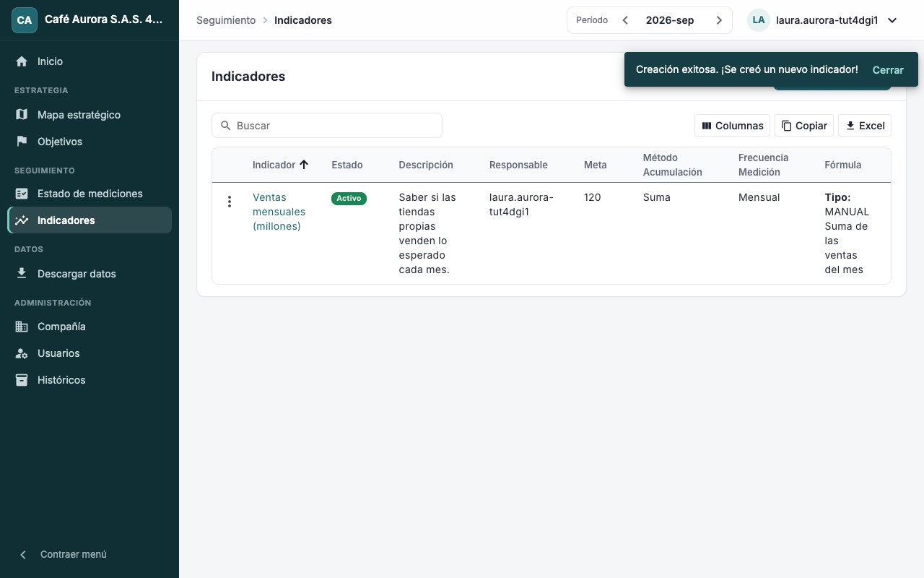
Task: Open the Columnas column selector
Action: 732,126
